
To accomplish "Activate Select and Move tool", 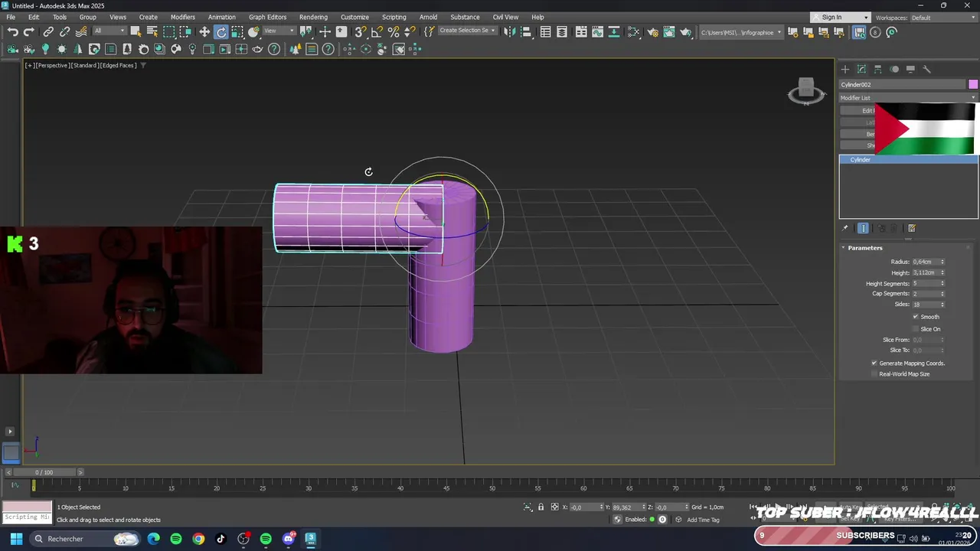I will tap(204, 31).
